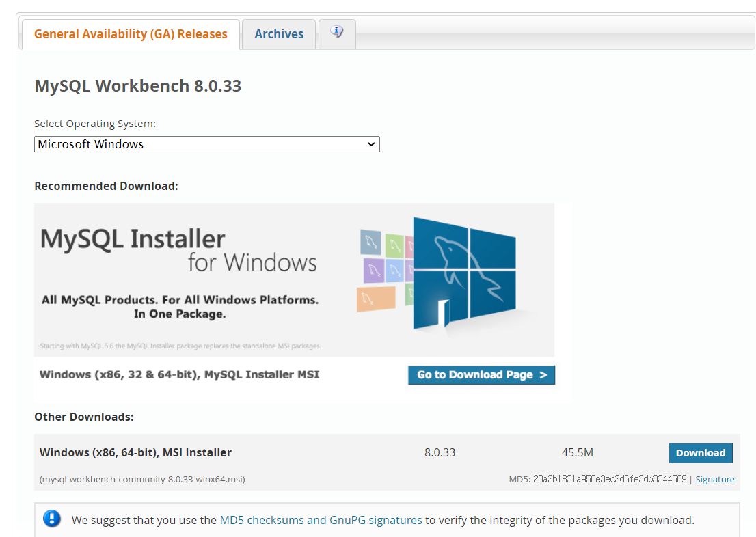Click the blue exclamation info icon
756x537 pixels.
pyautogui.click(x=52, y=519)
